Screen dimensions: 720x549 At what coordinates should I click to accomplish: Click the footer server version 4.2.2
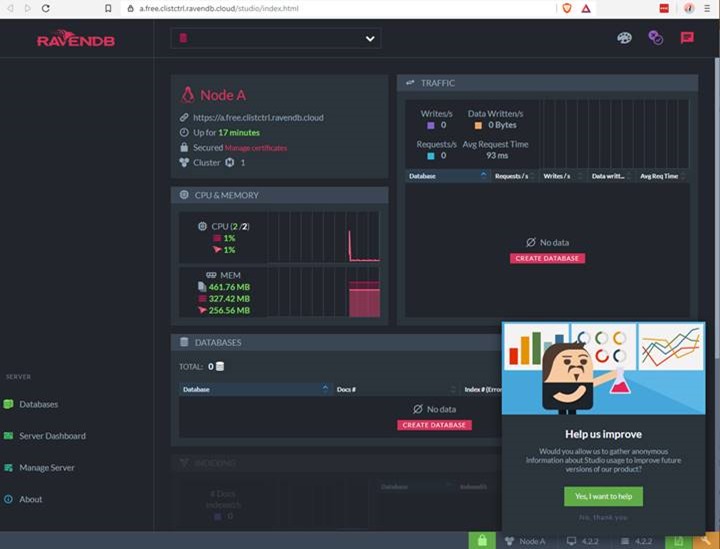[x=637, y=542]
